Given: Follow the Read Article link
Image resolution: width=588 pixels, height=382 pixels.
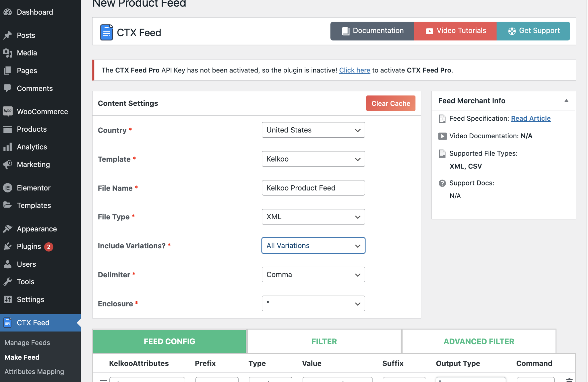Looking at the screenshot, I should 531,118.
